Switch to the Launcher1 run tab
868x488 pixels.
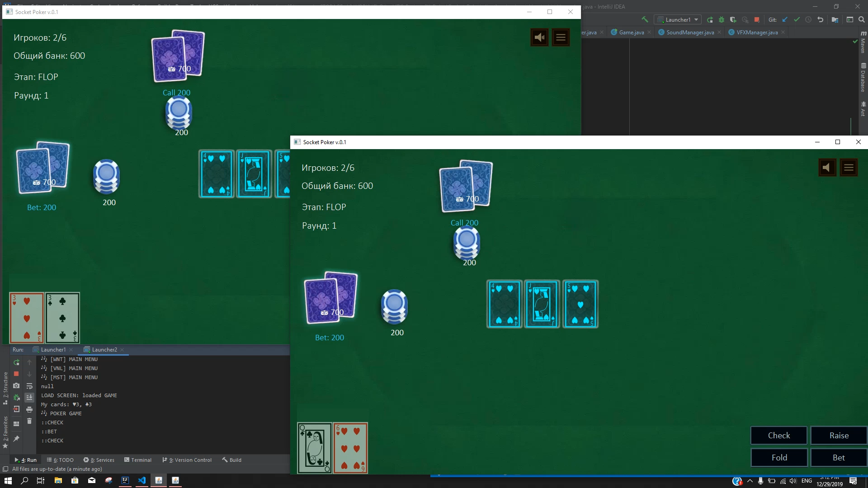[53, 350]
